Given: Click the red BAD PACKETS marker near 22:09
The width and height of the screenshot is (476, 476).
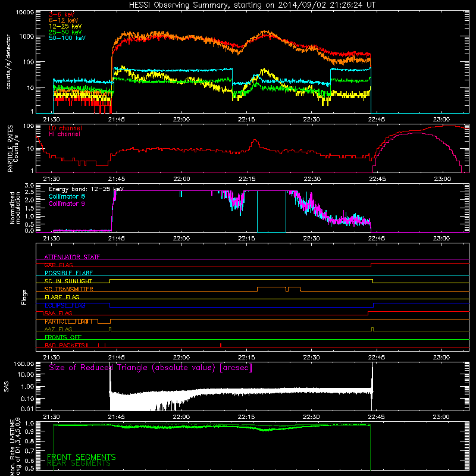Looking at the screenshot, I should pyautogui.click(x=221, y=345).
